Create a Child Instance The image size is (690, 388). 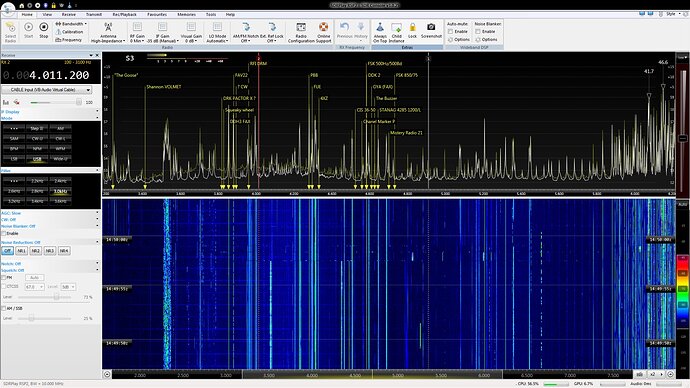396,32
